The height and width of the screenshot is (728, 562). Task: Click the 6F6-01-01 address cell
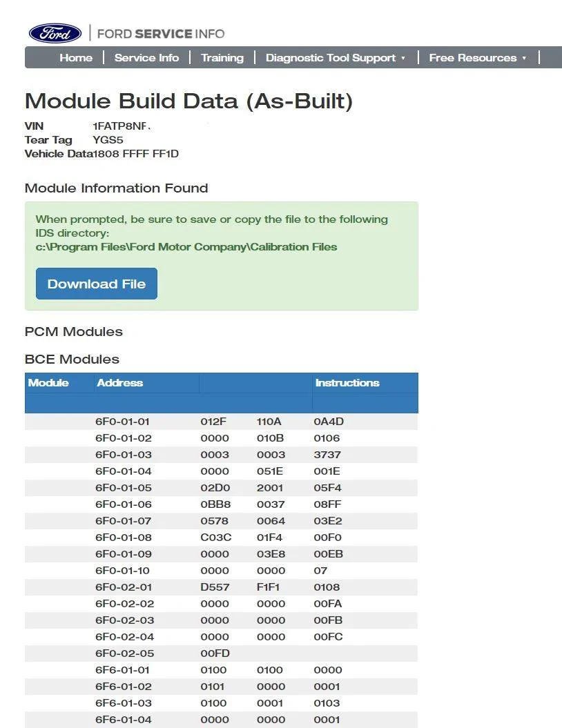click(x=123, y=670)
